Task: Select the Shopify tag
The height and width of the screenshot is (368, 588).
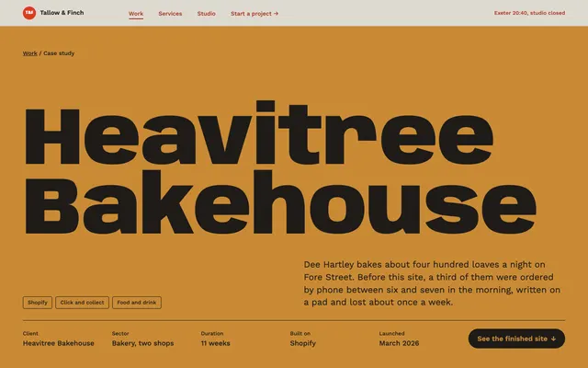Action: 38,303
